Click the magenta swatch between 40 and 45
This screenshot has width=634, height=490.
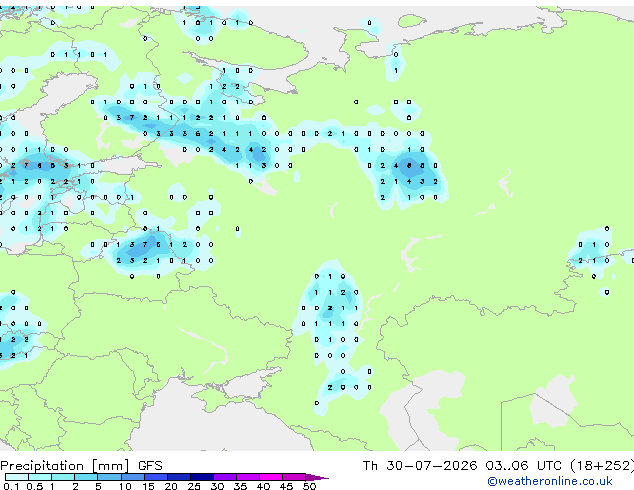[271, 477]
